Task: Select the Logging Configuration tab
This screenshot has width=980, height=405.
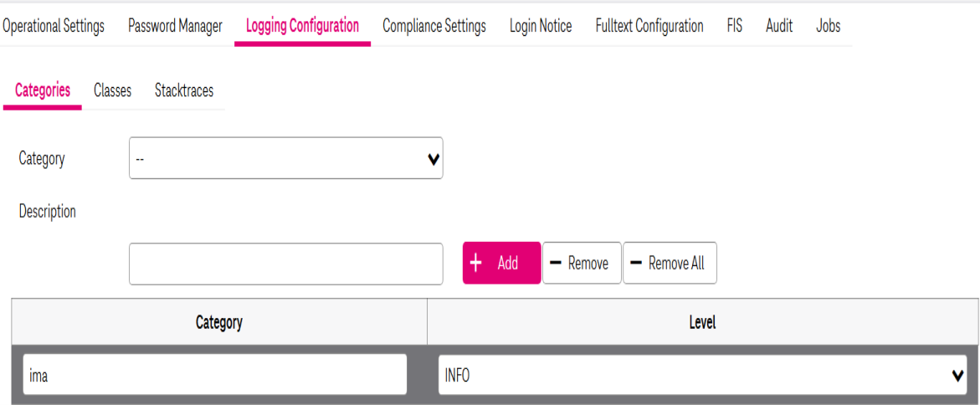Action: pyautogui.click(x=302, y=26)
